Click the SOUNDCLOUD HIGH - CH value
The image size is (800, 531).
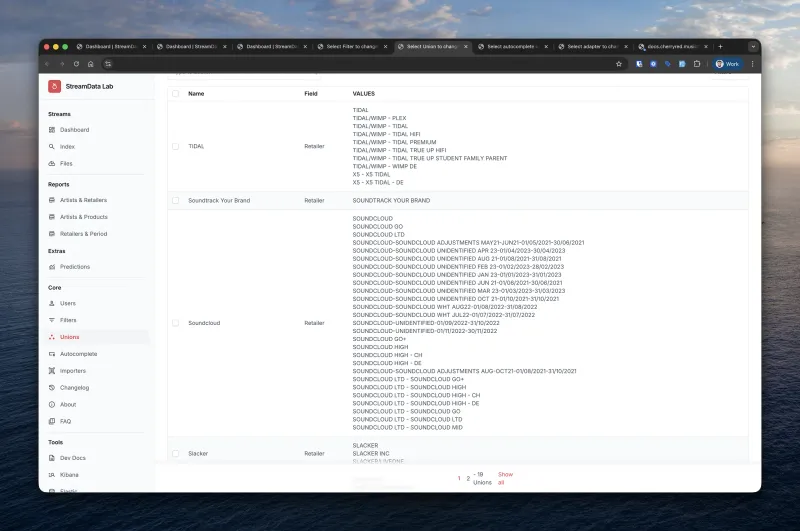click(387, 355)
